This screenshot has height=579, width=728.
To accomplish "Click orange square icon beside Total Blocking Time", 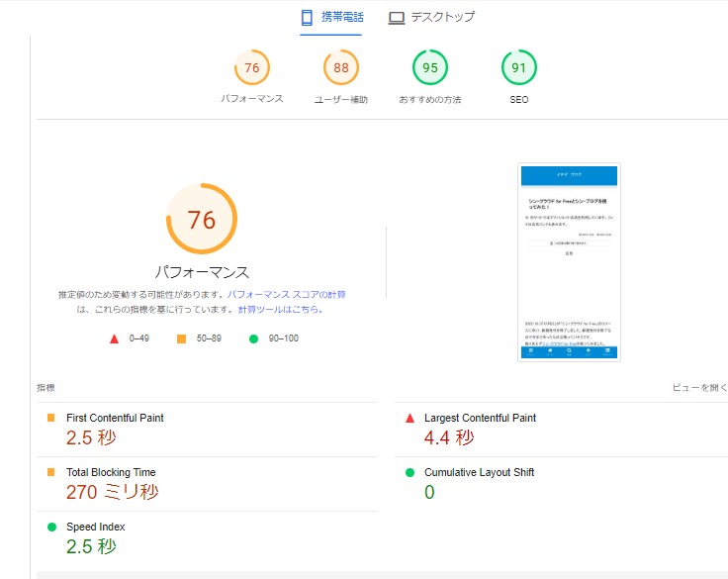I will [51, 472].
